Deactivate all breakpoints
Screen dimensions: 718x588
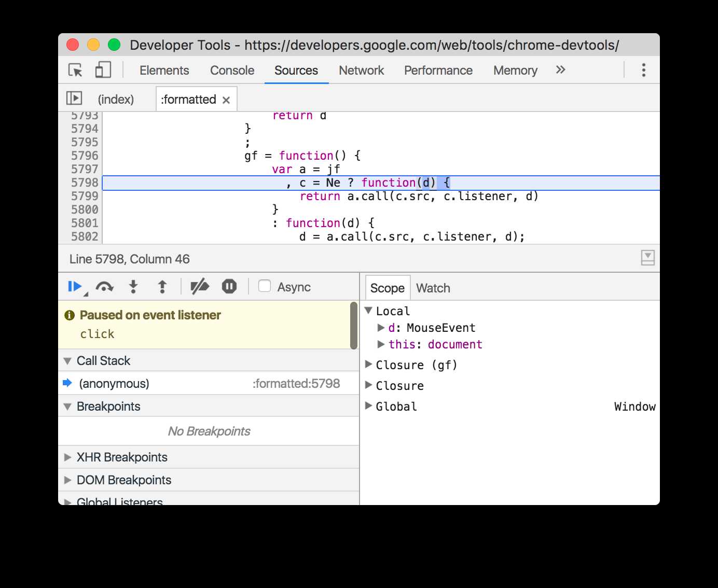click(200, 287)
